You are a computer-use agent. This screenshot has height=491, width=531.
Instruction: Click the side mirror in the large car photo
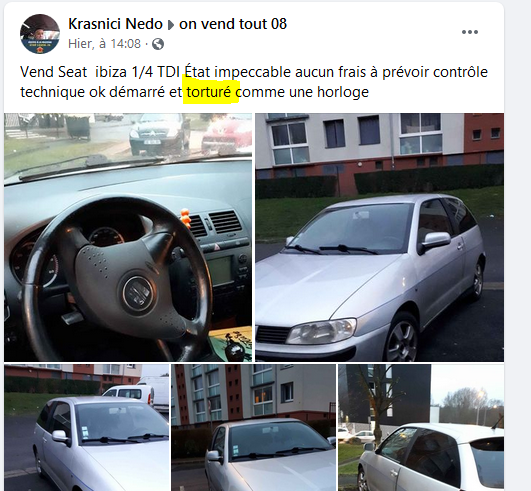coord(436,240)
